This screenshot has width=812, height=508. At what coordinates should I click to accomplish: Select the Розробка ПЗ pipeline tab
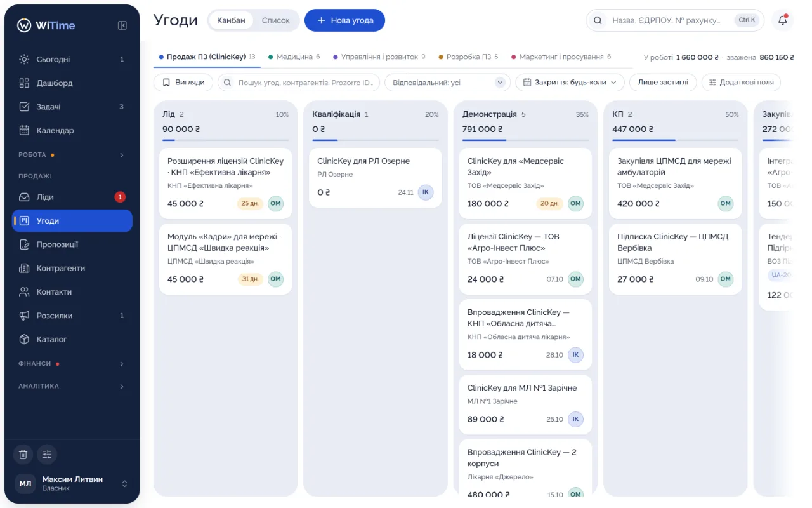(468, 57)
